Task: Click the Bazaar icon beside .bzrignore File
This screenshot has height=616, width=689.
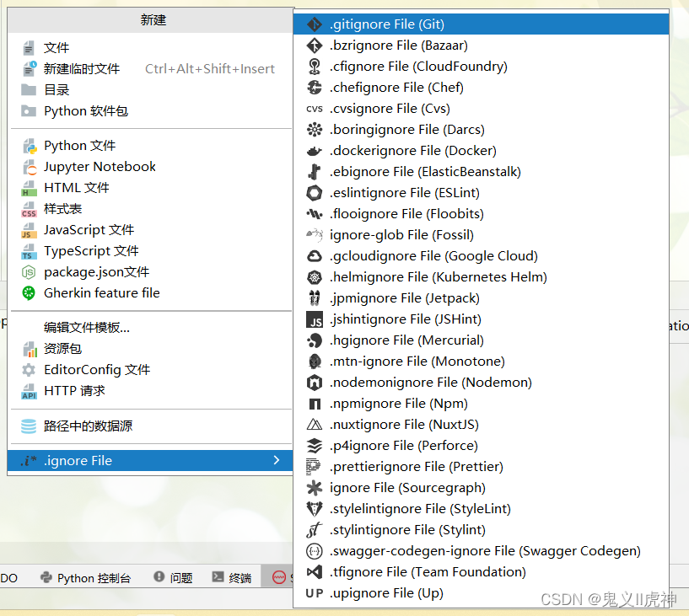Action: click(315, 46)
